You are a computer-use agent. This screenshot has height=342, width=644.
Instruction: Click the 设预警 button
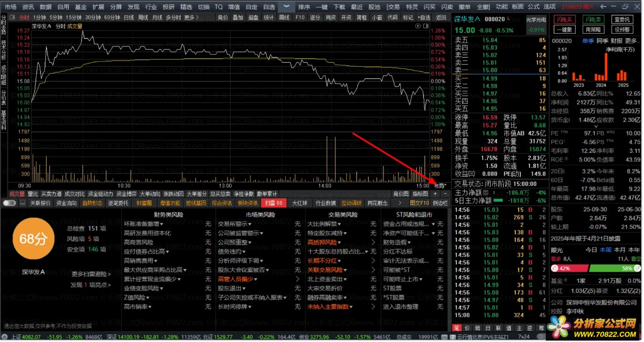622,29
